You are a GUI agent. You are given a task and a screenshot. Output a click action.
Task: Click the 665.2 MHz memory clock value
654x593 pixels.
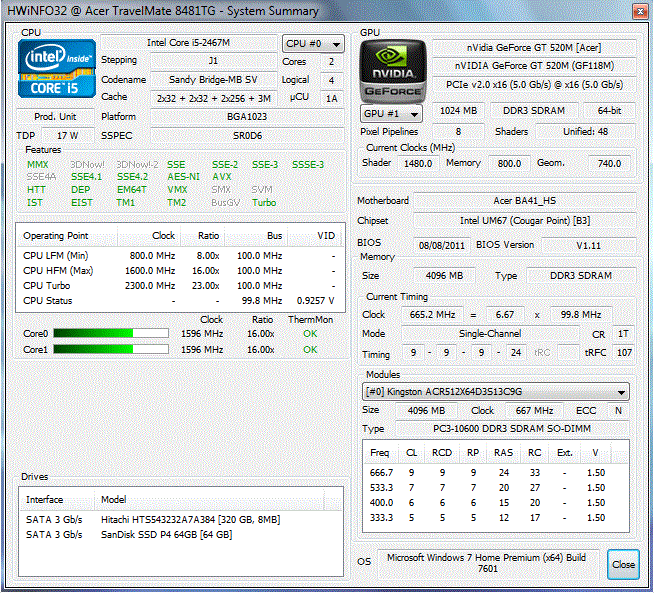(x=432, y=314)
